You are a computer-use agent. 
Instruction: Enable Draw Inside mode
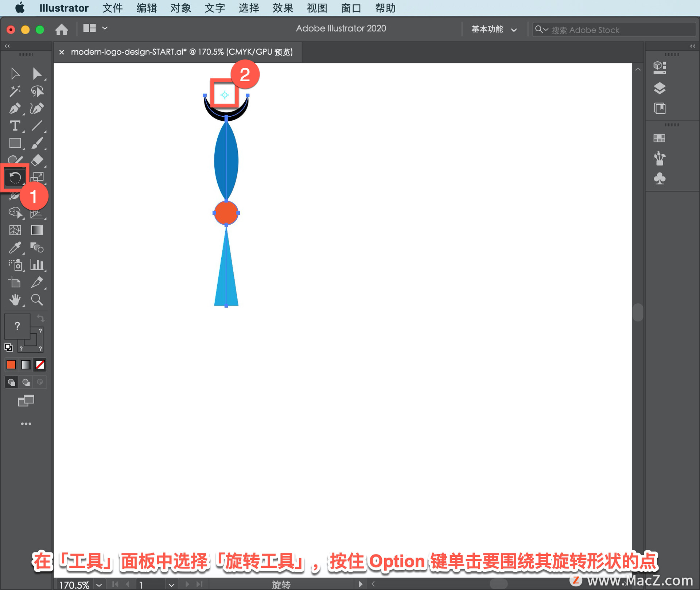[x=40, y=382]
